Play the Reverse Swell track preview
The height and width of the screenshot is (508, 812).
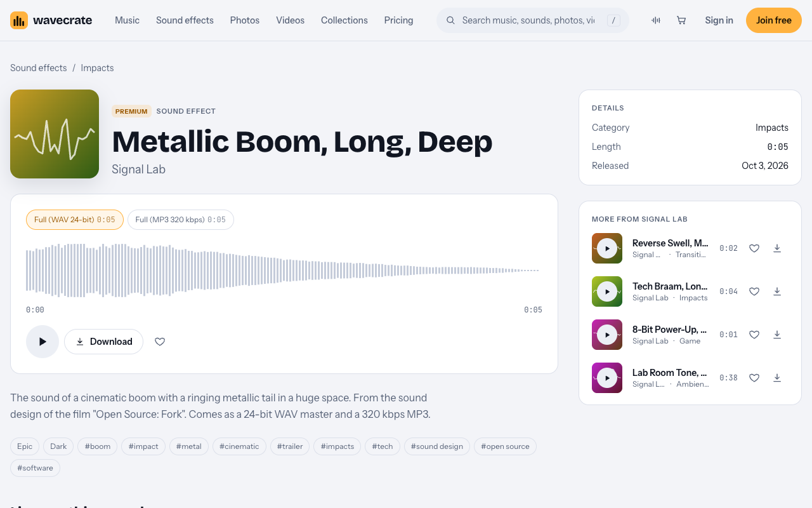tap(607, 248)
